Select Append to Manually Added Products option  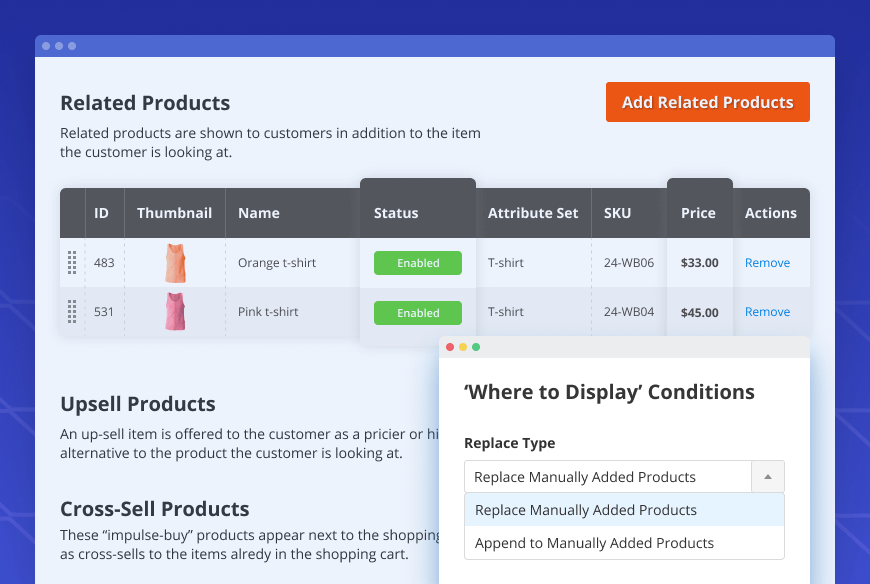pyautogui.click(x=594, y=543)
